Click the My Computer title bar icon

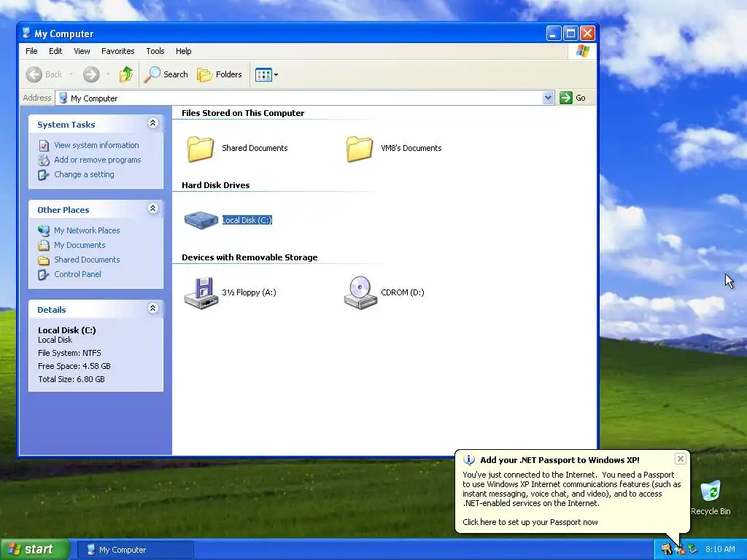click(x=27, y=33)
